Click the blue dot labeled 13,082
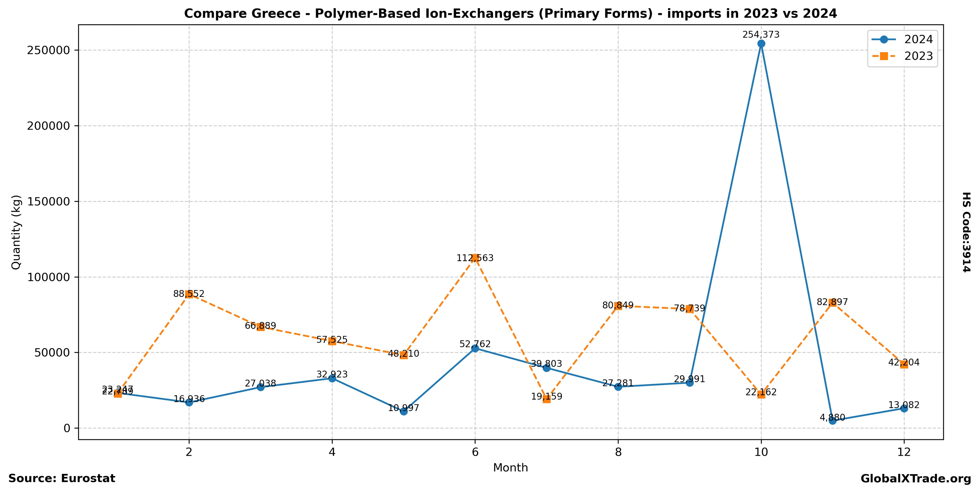 click(904, 408)
